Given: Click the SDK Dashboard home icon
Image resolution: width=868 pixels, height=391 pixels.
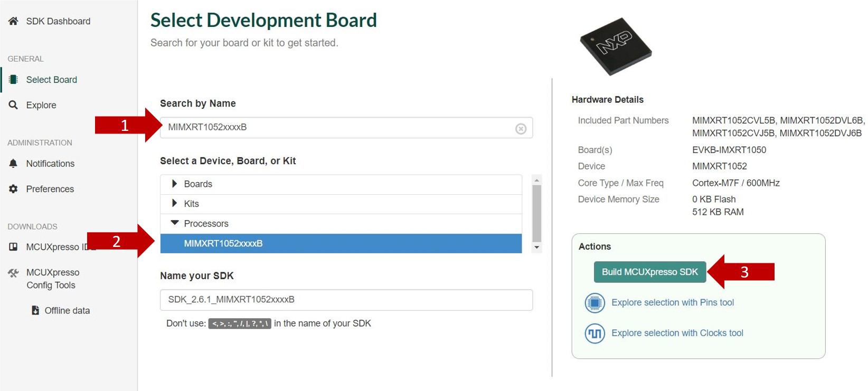Looking at the screenshot, I should 13,21.
